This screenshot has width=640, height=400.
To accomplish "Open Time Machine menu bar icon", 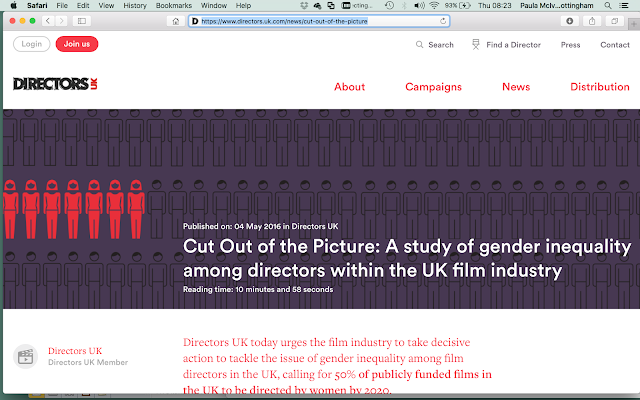I will click(x=389, y=5).
